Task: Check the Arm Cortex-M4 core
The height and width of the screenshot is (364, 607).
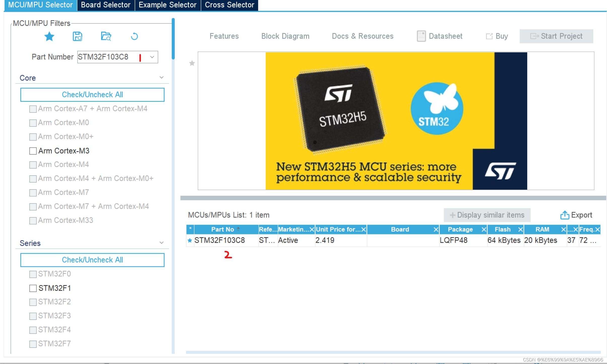Action: click(x=33, y=165)
